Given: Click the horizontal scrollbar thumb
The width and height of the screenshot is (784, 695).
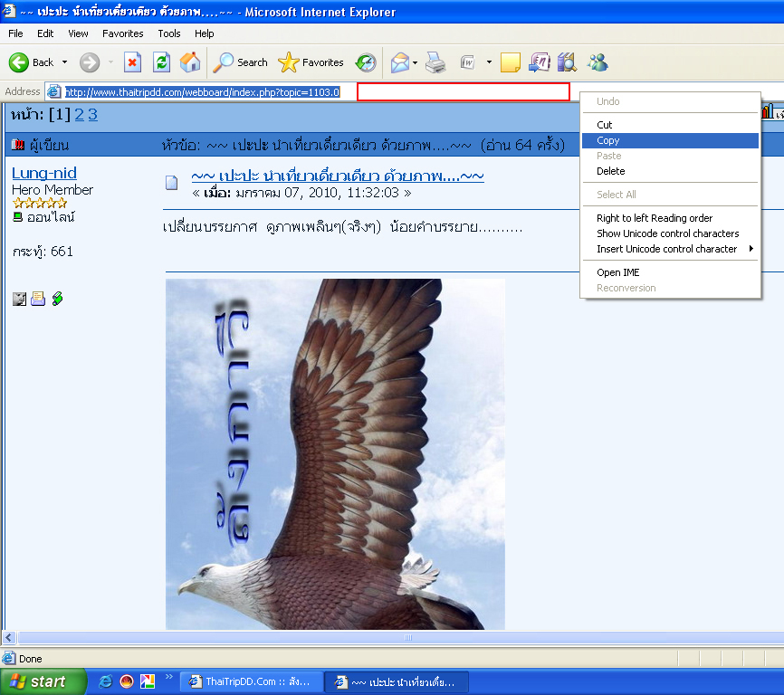Looking at the screenshot, I should 407,638.
